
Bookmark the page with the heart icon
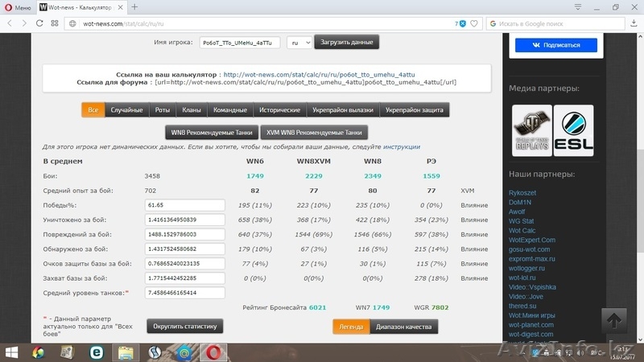475,23
